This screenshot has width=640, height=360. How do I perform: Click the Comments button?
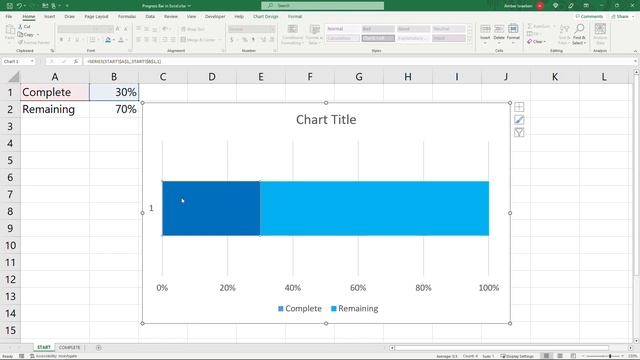589,16
